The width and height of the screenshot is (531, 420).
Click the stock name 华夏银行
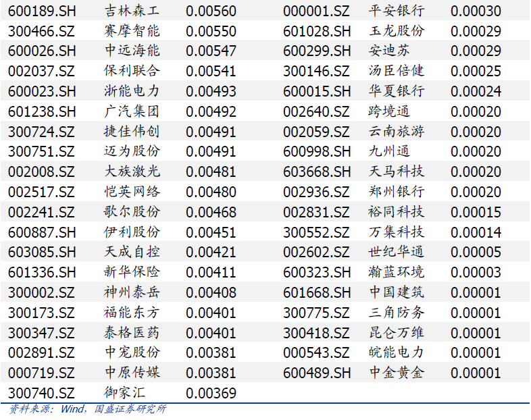click(396, 91)
